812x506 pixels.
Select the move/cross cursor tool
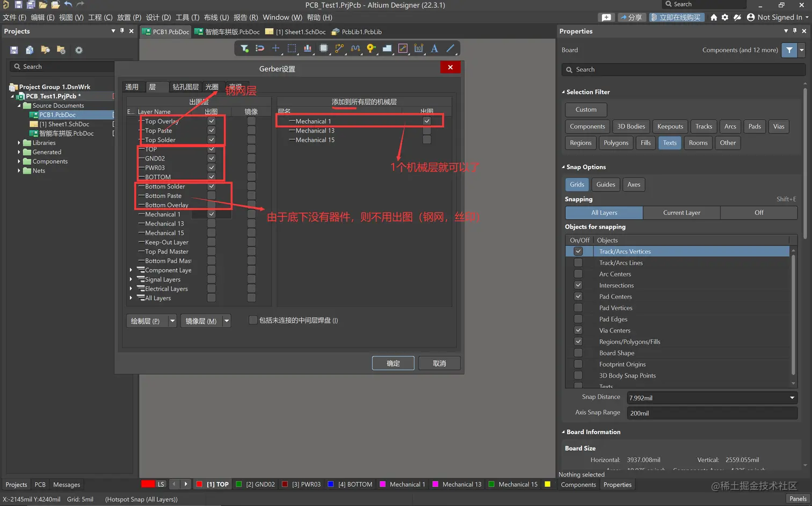point(276,48)
